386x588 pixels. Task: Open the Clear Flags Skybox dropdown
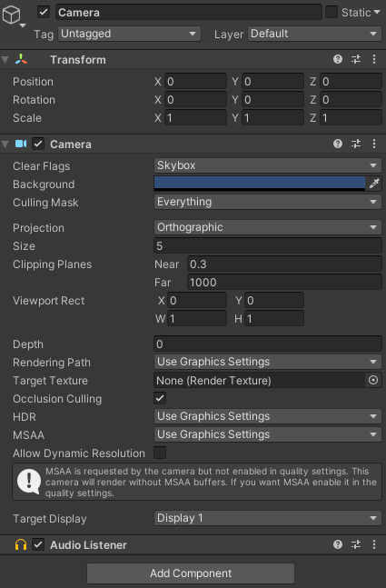pos(268,165)
